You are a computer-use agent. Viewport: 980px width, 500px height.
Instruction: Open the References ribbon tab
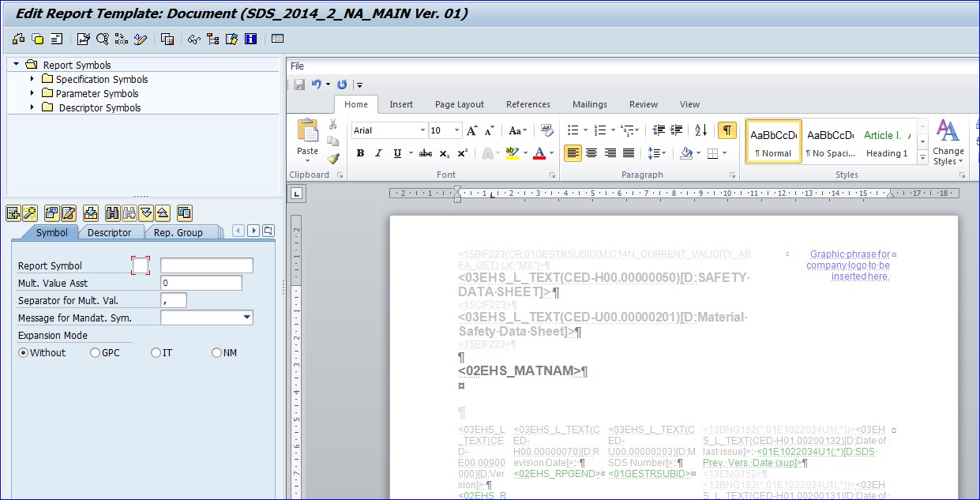[x=528, y=104]
